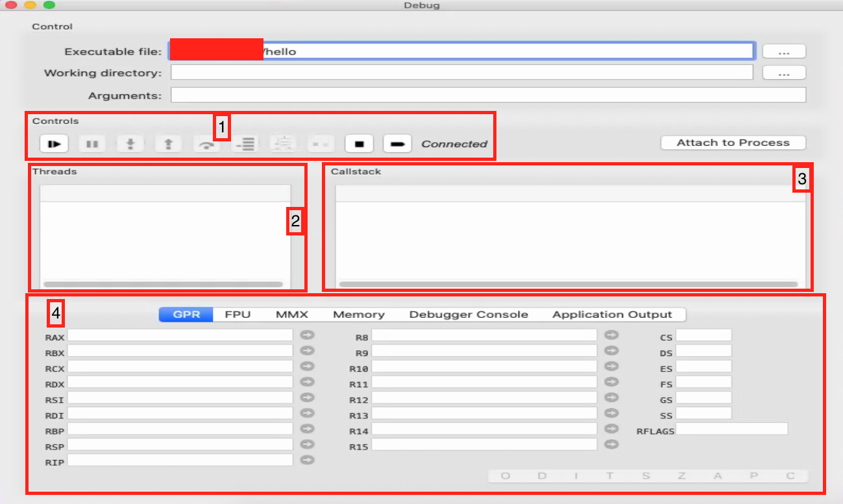Screen dimensions: 843x504
Task: Click the step into down-arrow button
Action: point(130,143)
